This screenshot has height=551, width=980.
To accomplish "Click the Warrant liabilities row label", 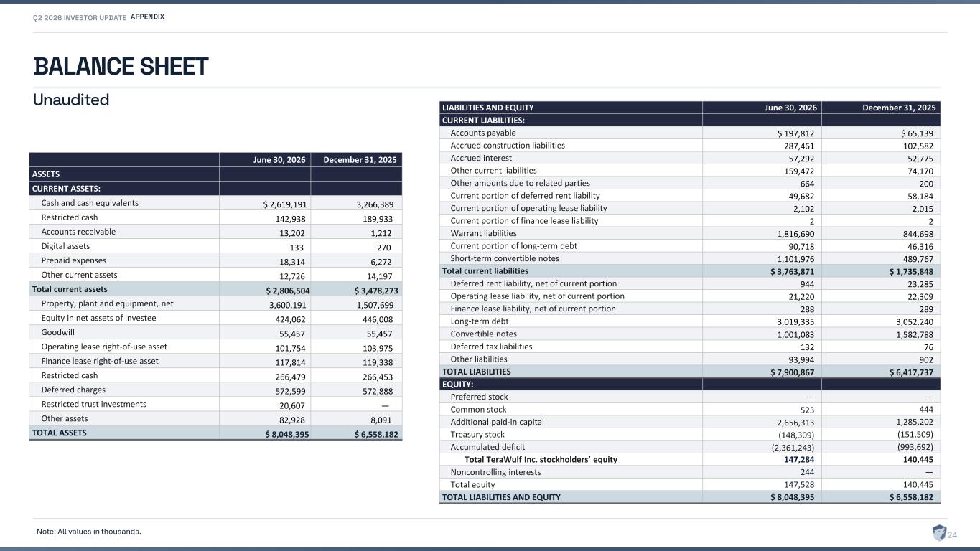I will coord(483,233).
